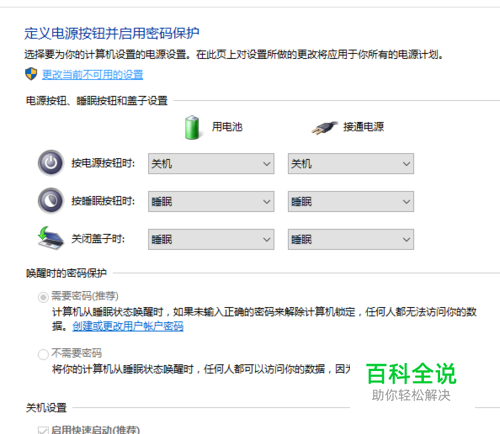Click the sleep button moon icon

tap(51, 201)
